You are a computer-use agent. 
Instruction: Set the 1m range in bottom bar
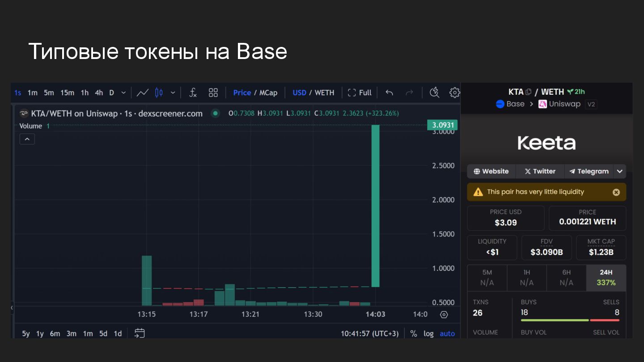[88, 334]
